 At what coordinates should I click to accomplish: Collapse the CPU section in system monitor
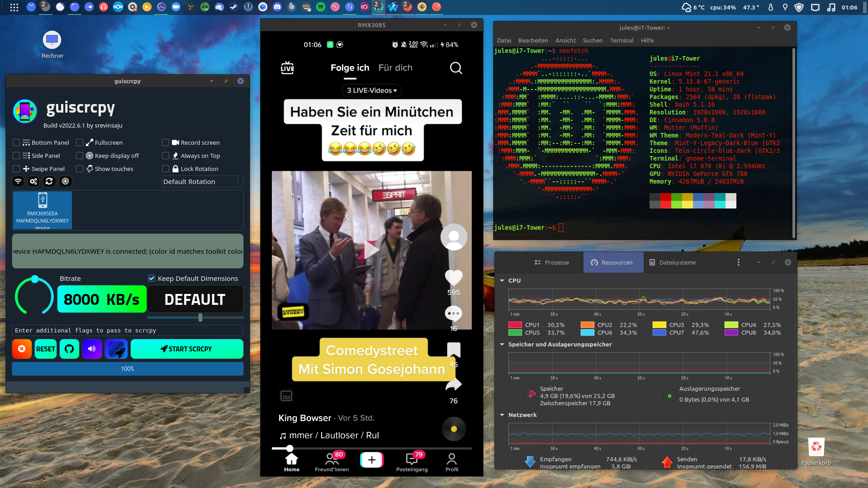click(x=502, y=281)
